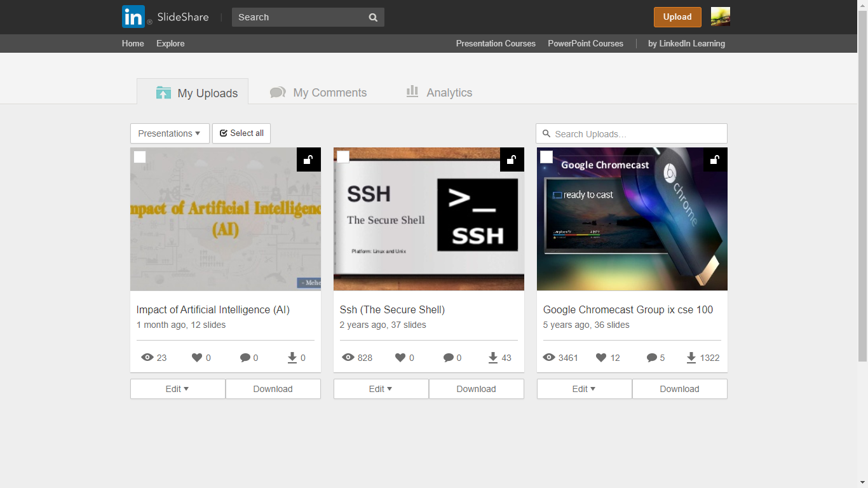Click the comments bubble icon on AI card

[x=245, y=358]
